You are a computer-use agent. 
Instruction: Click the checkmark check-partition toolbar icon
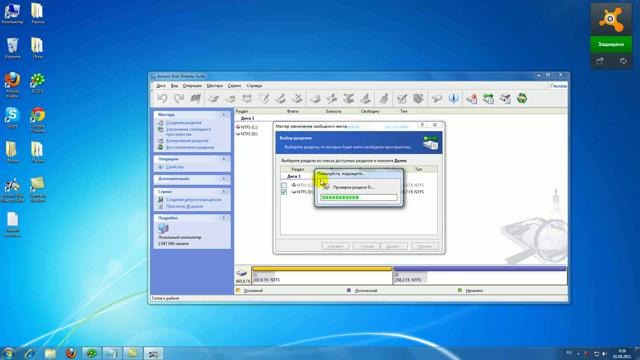pyautogui.click(x=402, y=98)
